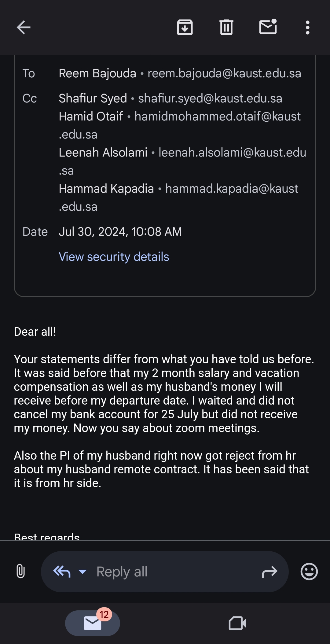Viewport: 330px width, 644px height.
Task: Expand the reply type dropdown arrow
Action: click(x=82, y=571)
